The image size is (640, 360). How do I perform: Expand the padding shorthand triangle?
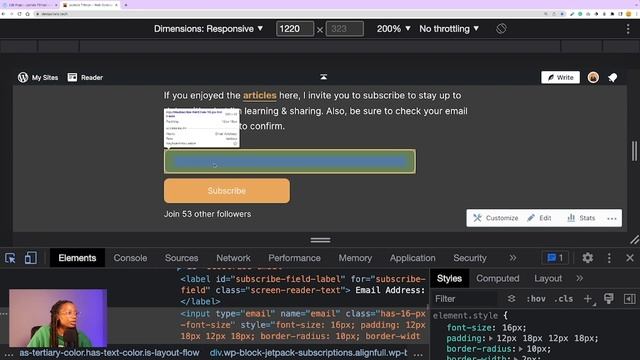tap(491, 338)
